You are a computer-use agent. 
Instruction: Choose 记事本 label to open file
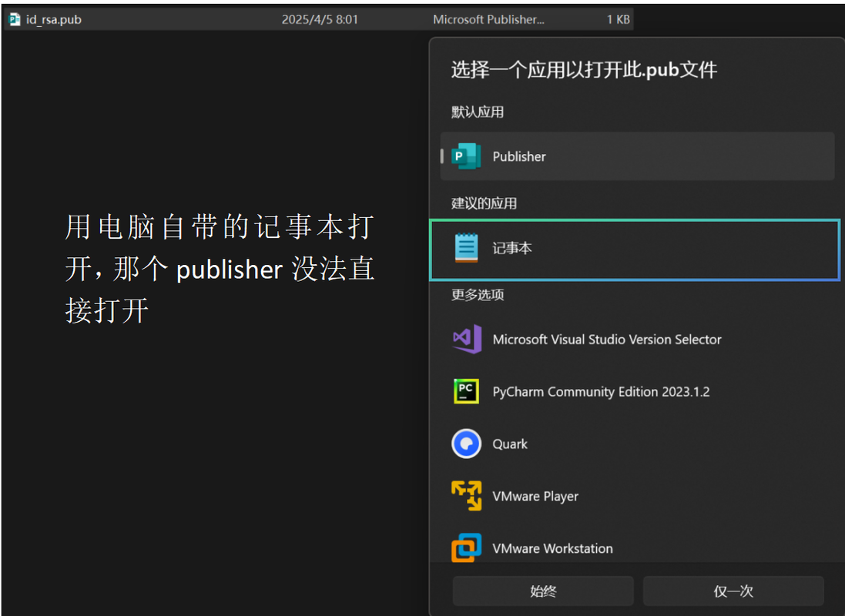coord(512,248)
